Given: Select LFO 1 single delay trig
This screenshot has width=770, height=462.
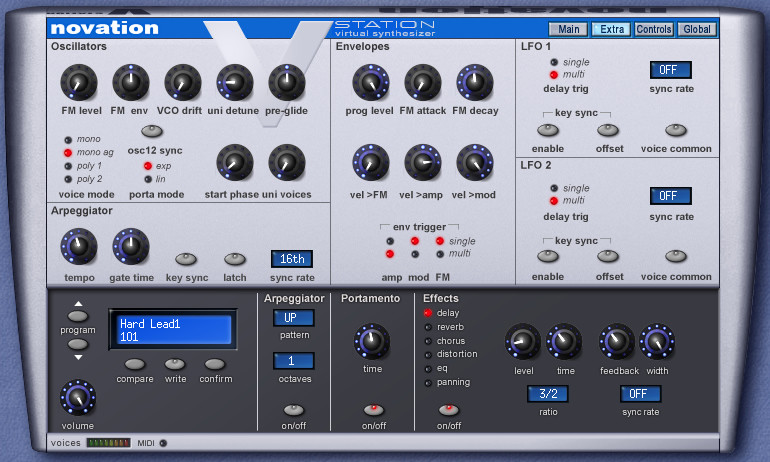Looking at the screenshot, I should click(554, 62).
